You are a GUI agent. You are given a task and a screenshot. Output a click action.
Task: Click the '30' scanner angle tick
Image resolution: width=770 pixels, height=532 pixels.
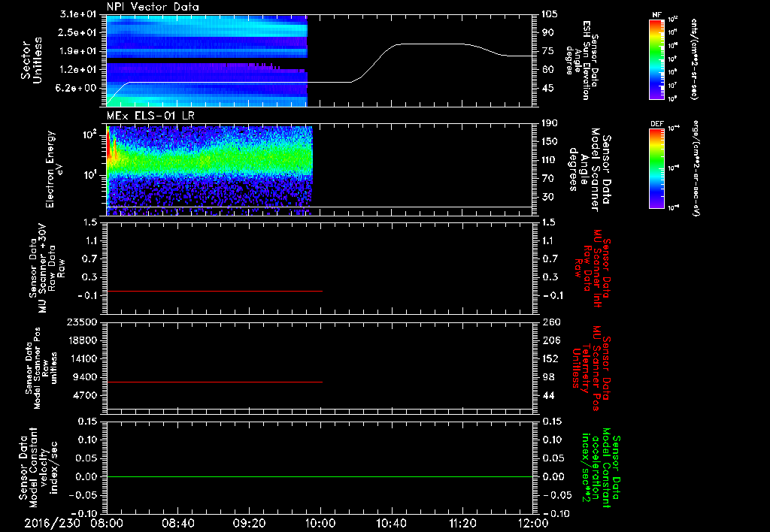point(547,198)
